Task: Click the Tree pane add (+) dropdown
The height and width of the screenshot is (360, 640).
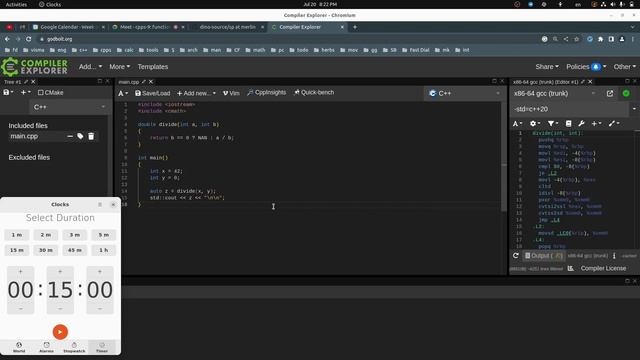Action: [x=25, y=93]
